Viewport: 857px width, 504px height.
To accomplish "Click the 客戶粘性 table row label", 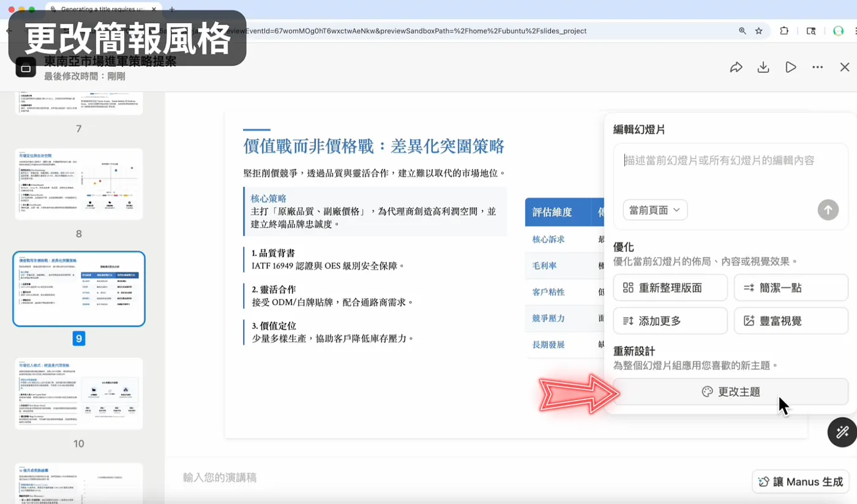I will click(x=548, y=292).
